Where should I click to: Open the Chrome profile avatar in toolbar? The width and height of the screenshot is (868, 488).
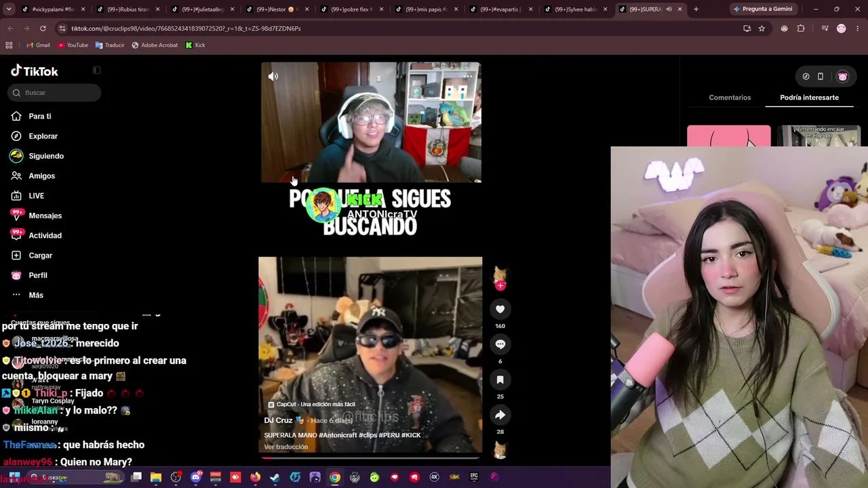842,28
